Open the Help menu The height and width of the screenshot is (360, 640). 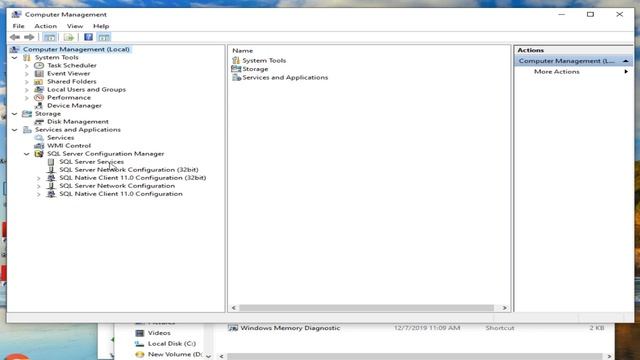click(101, 26)
